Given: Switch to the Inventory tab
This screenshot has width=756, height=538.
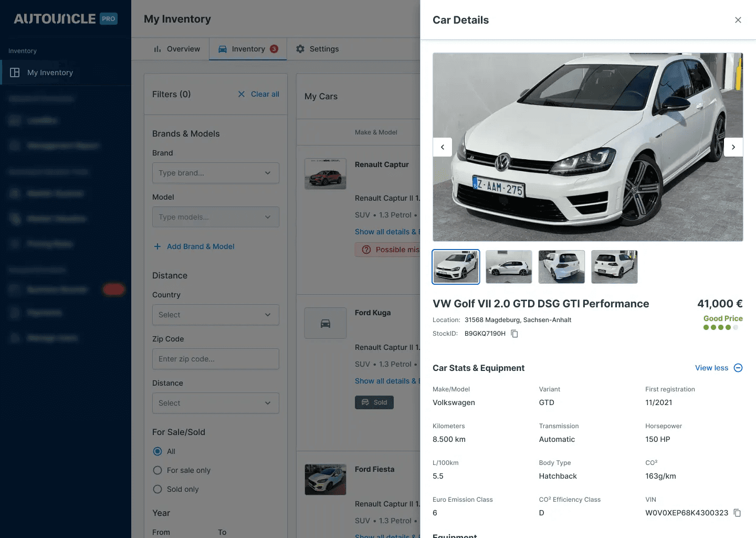Looking at the screenshot, I should coord(248,49).
